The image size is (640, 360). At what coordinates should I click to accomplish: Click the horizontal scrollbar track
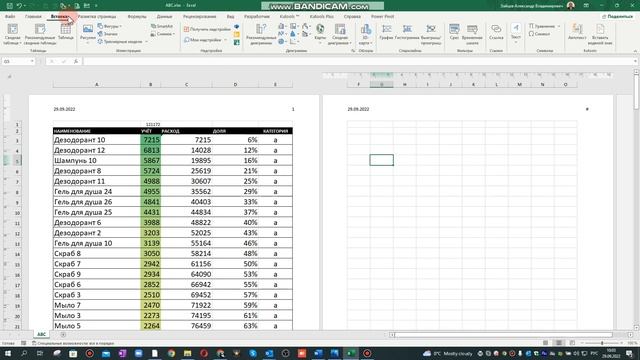504,335
